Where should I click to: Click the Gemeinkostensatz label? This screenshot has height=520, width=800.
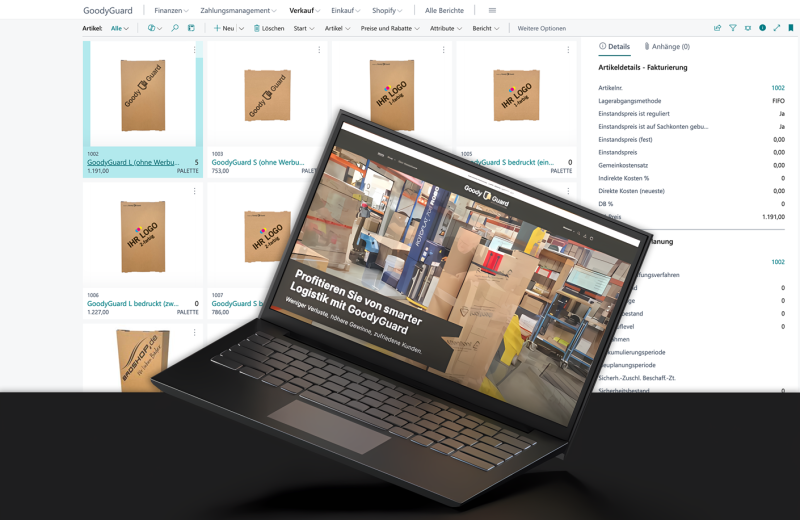(x=623, y=165)
